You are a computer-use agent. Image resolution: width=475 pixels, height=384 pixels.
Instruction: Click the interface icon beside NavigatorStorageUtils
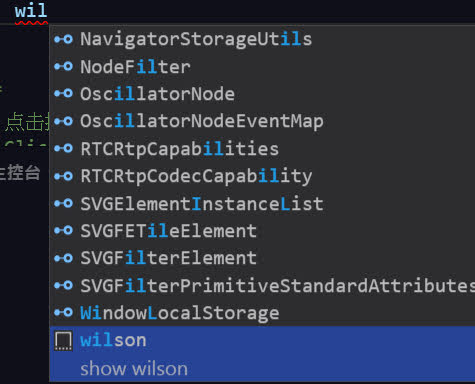(x=63, y=39)
